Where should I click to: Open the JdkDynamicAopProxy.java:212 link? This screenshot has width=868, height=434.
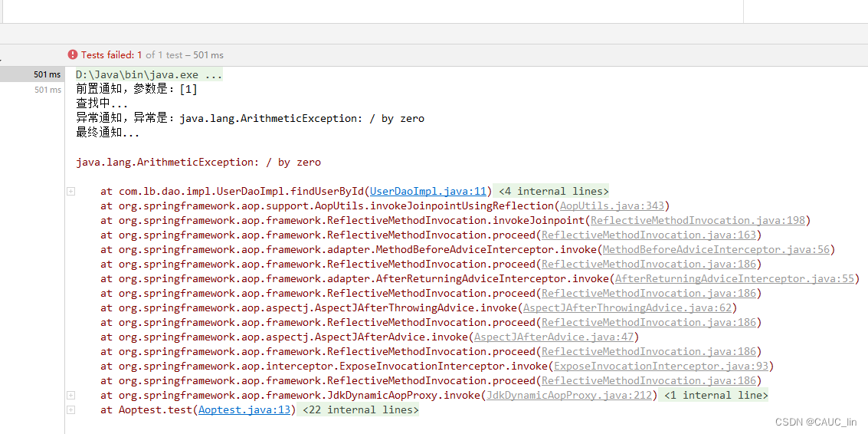point(569,395)
